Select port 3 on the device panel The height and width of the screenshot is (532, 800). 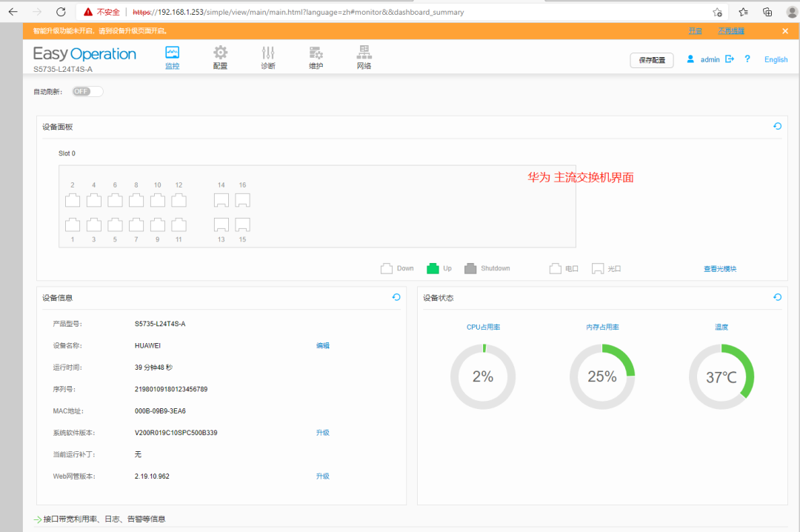(94, 225)
